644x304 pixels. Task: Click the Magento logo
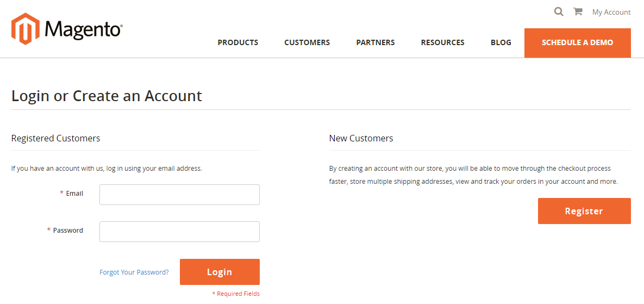click(x=66, y=29)
